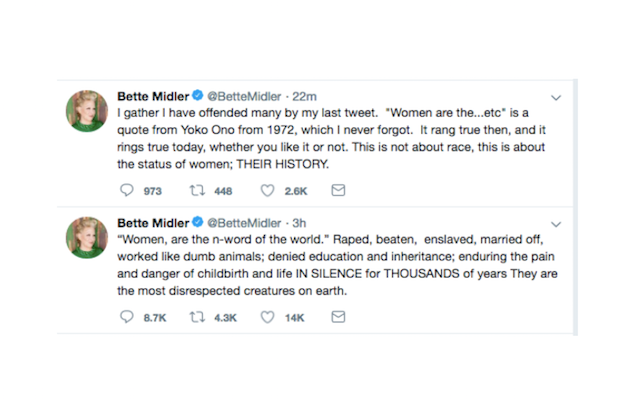Send the 3h tweet via Direct Message
The height and width of the screenshot is (412, 618).
pyautogui.click(x=337, y=317)
